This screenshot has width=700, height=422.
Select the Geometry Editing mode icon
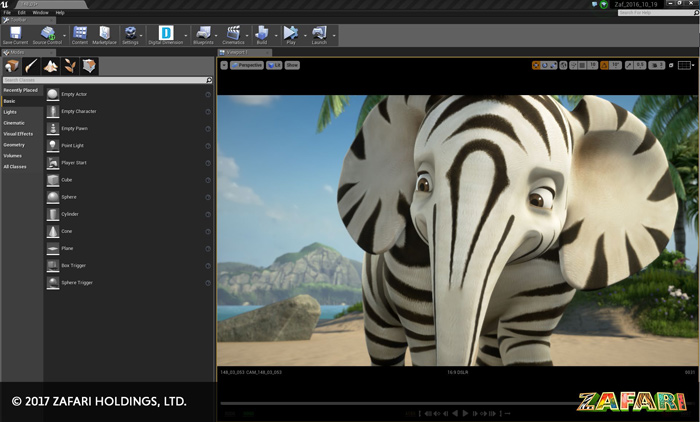(89, 66)
